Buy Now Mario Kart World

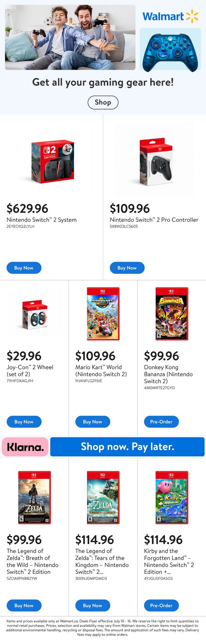pyautogui.click(x=93, y=422)
